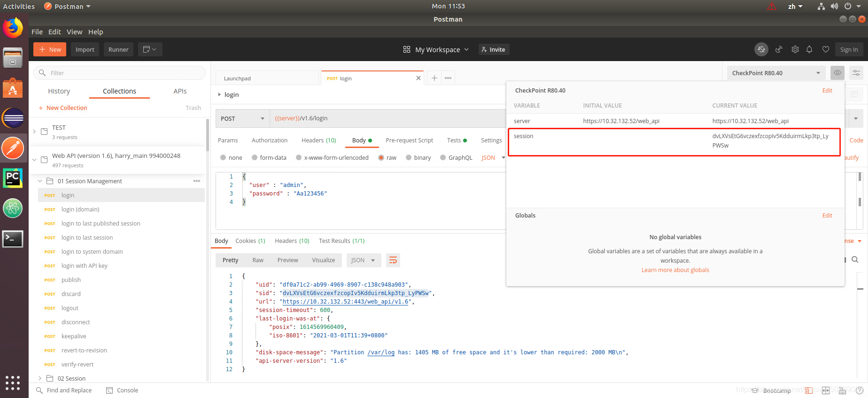Open CheckPoint R80.40 environment dropdown
Screen dimensions: 868x398
[776, 73]
